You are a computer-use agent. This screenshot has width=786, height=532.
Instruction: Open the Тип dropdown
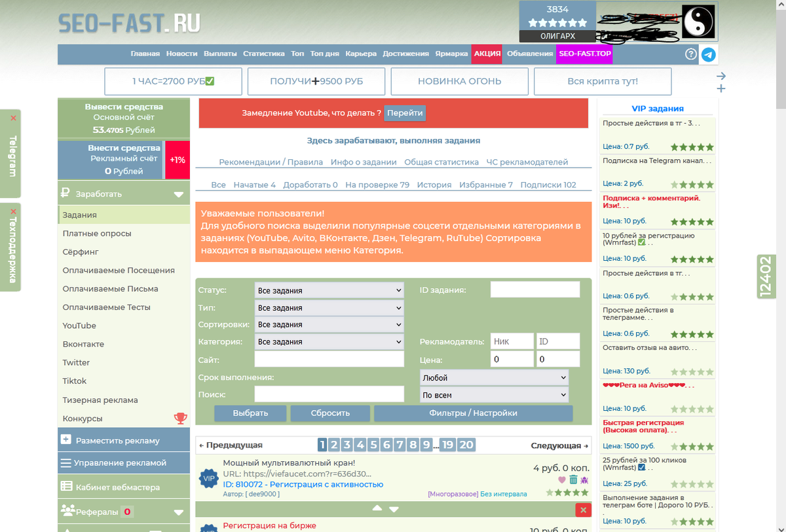tap(329, 307)
